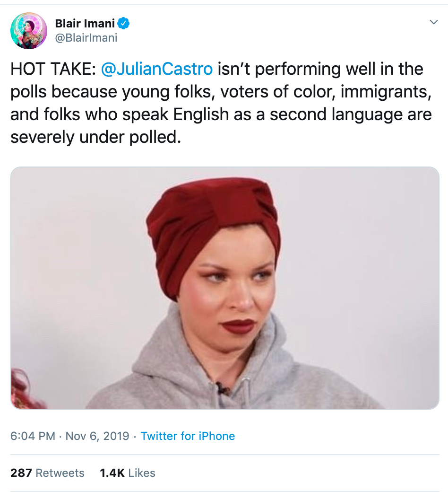
Task: Click the lapel microphone on the hoodie
Action: (221, 389)
